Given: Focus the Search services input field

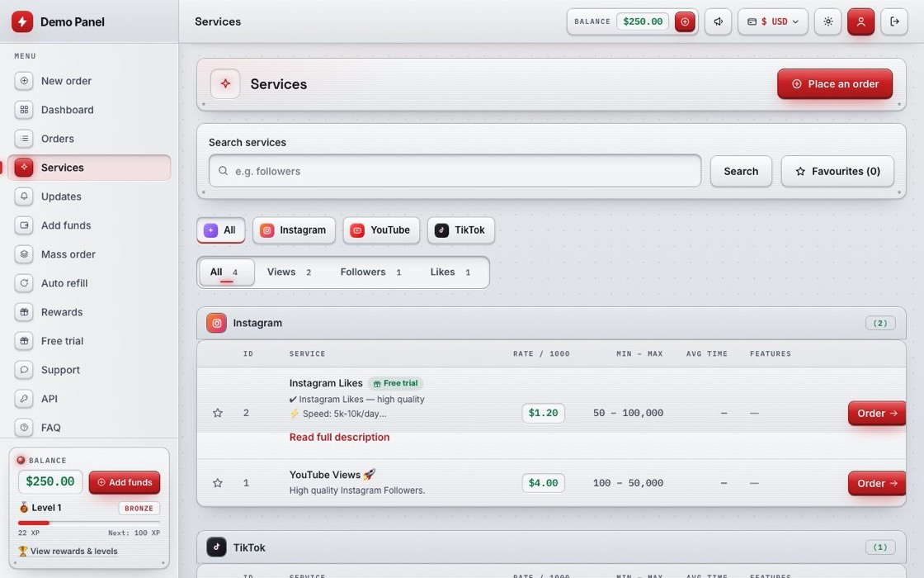Looking at the screenshot, I should point(455,171).
